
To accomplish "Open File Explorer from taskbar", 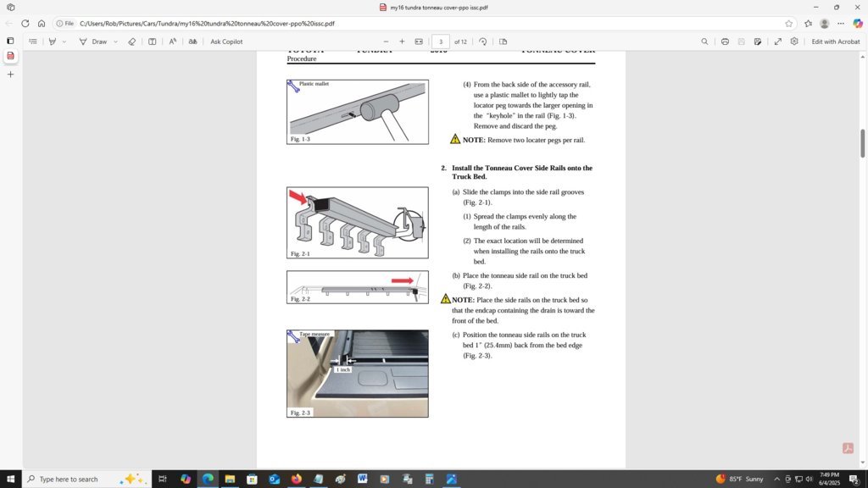I will coord(230,480).
